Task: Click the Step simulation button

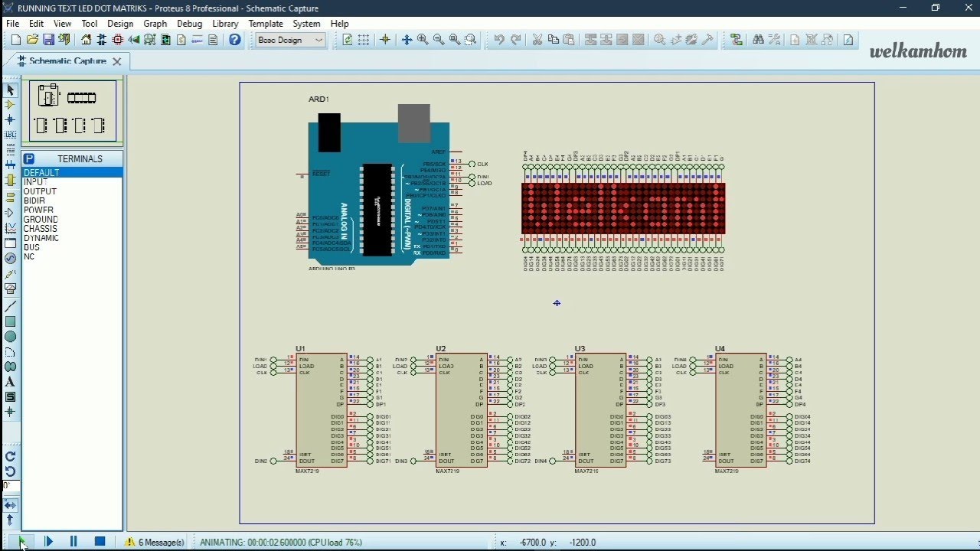Action: pos(48,542)
